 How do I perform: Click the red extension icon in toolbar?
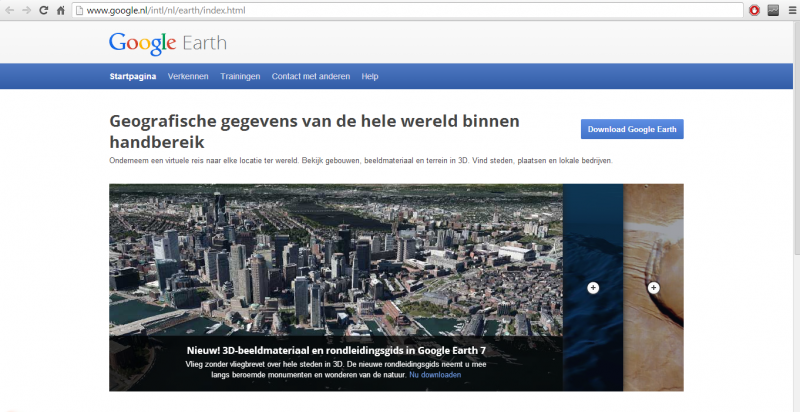point(754,10)
